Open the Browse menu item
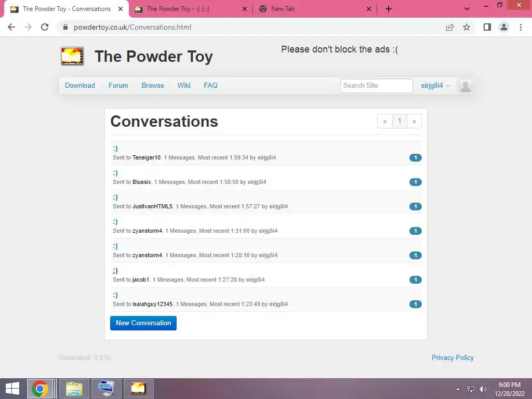 coord(153,86)
